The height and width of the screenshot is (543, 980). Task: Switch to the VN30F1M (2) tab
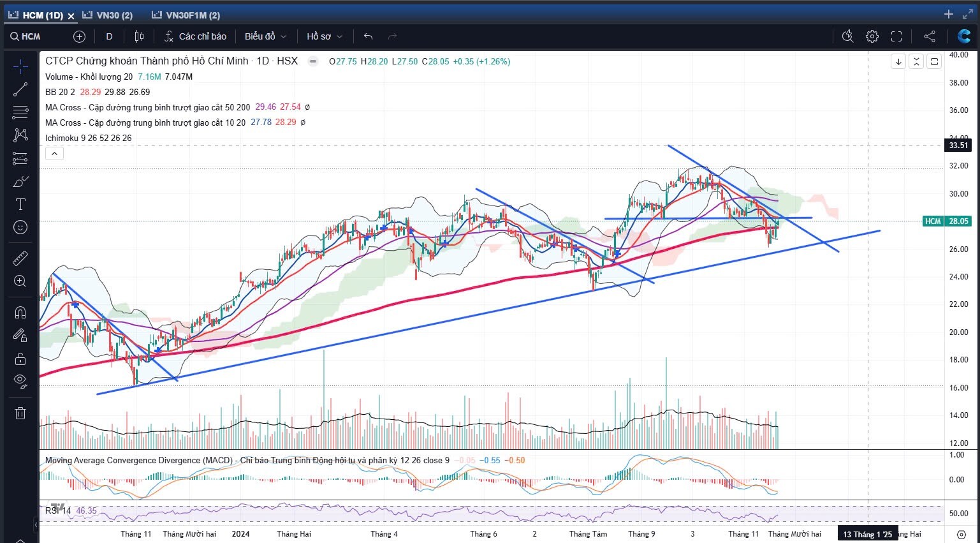click(186, 15)
